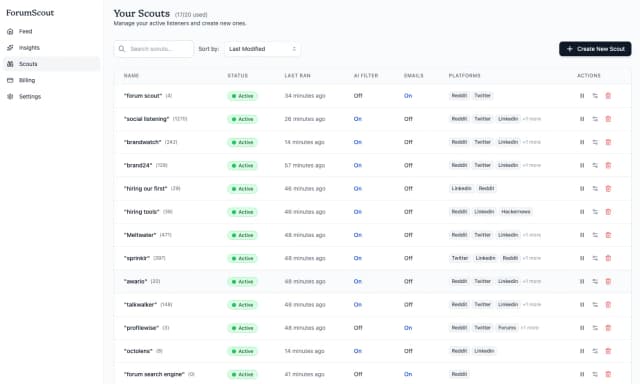Image resolution: width=640 pixels, height=384 pixels.
Task: Open the Sort by Last Modified dropdown
Action: [262, 49]
